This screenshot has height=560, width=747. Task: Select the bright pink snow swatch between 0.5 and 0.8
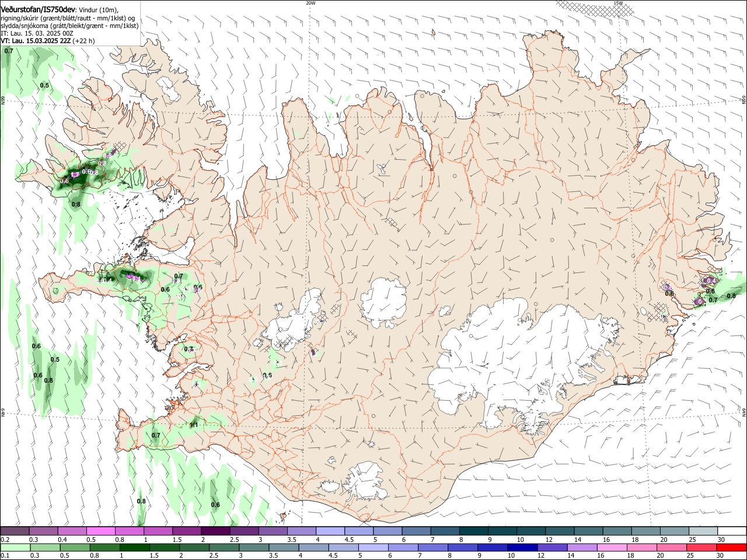100,531
